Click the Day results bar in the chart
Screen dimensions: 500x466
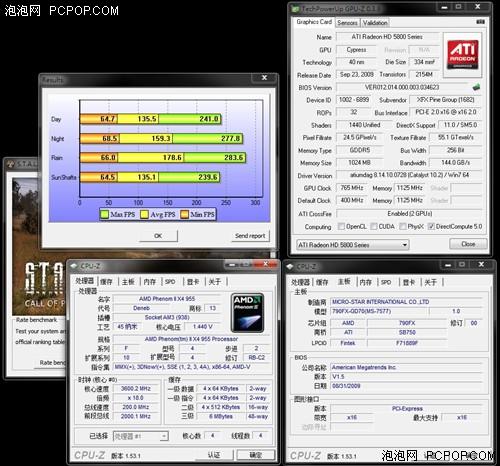pyautogui.click(x=150, y=119)
